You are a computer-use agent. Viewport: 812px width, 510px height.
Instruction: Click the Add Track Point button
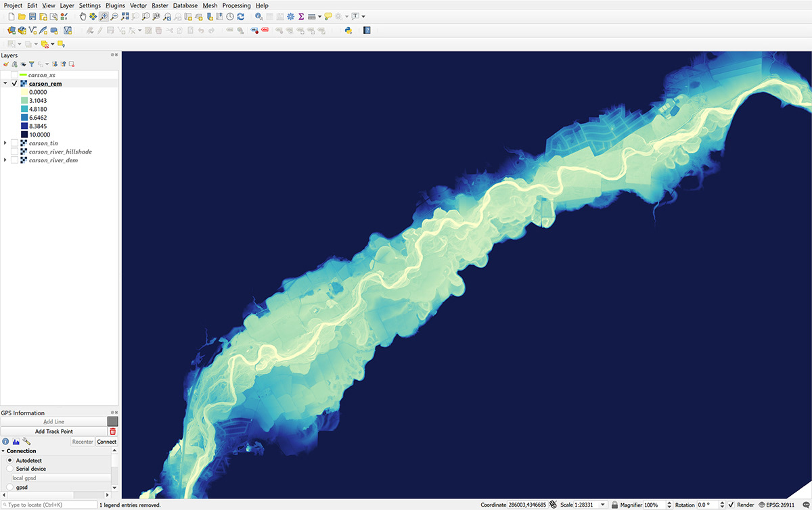click(54, 432)
